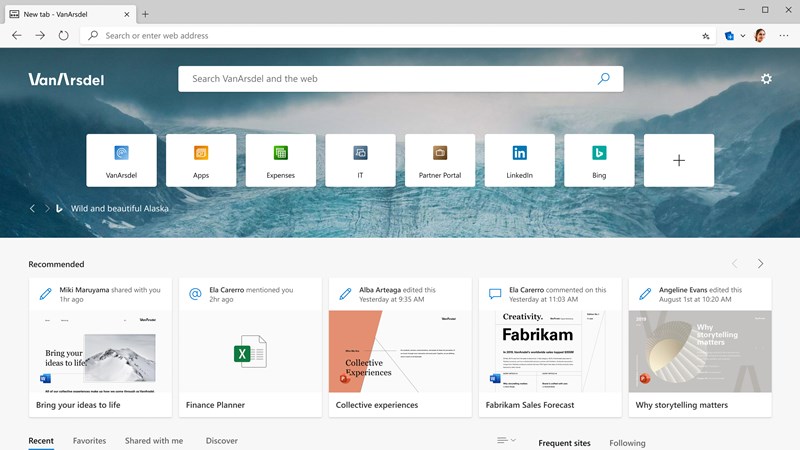Click the Fabrikam Sales Forecast title text
800x450 pixels.
[x=530, y=405]
